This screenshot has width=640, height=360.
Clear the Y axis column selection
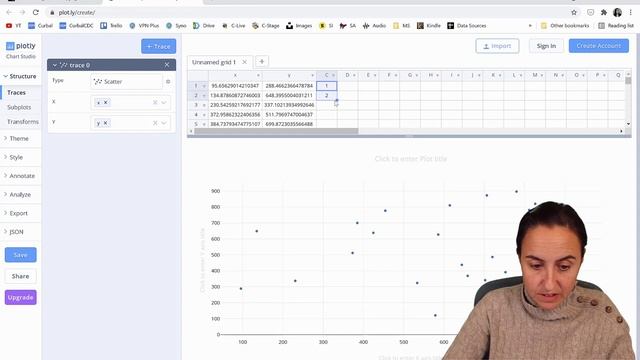[x=155, y=123]
